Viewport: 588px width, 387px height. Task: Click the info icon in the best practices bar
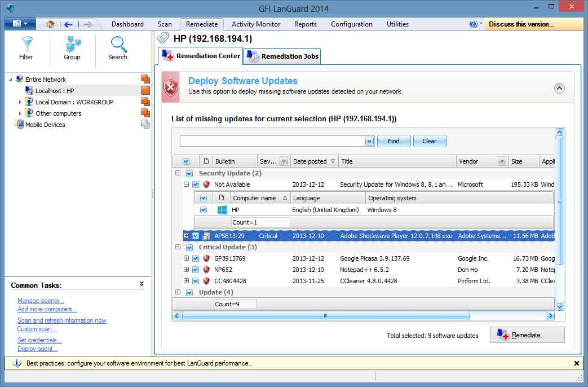tap(17, 363)
